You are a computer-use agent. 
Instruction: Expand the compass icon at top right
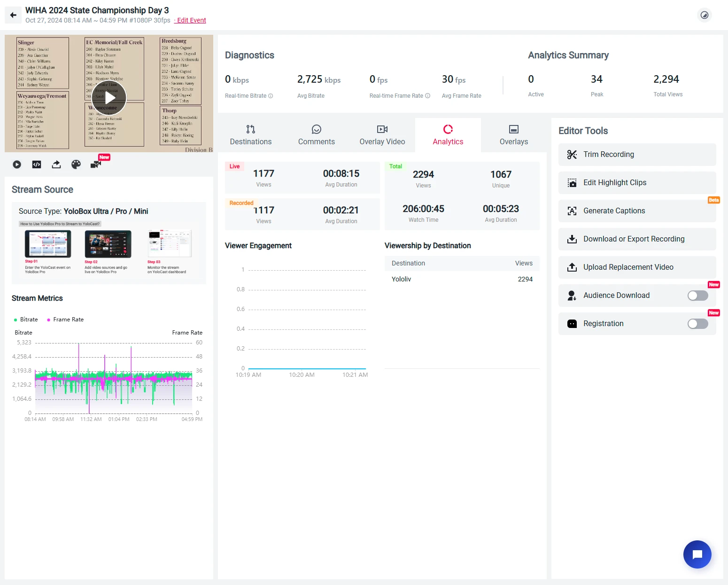[x=704, y=15]
